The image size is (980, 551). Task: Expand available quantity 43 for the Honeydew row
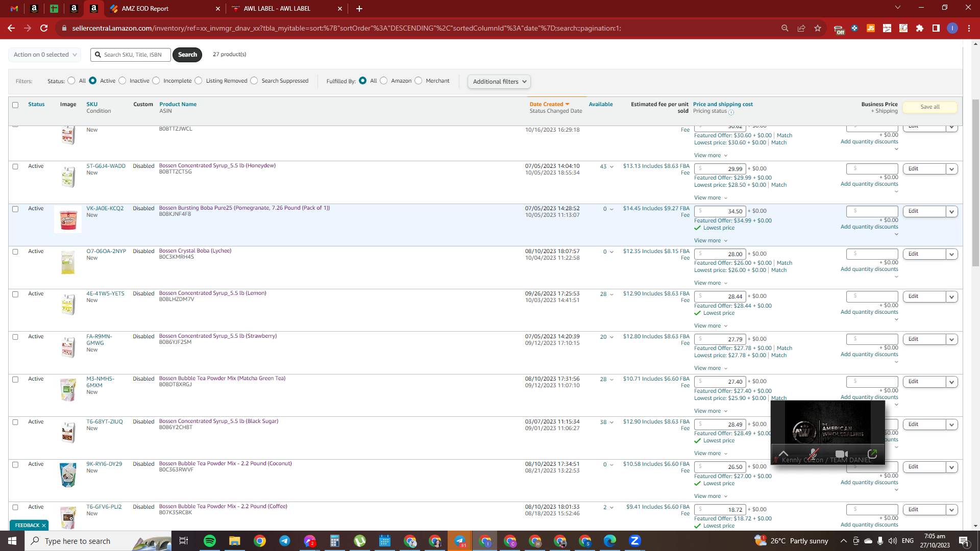[x=607, y=167]
